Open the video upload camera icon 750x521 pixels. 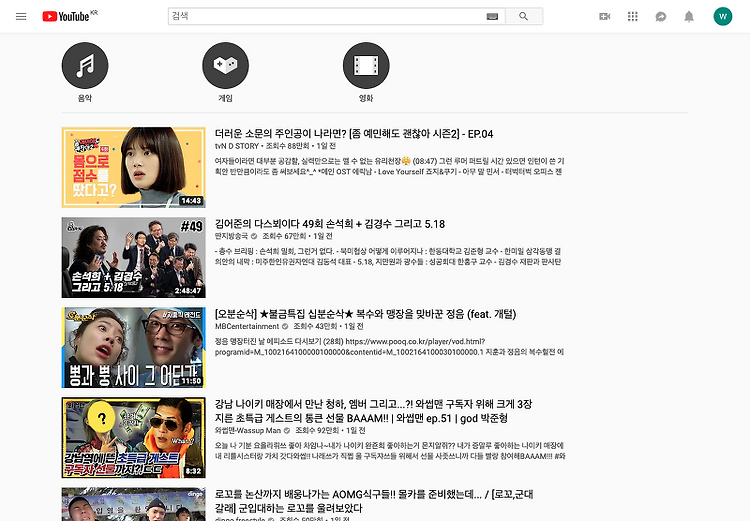click(605, 17)
